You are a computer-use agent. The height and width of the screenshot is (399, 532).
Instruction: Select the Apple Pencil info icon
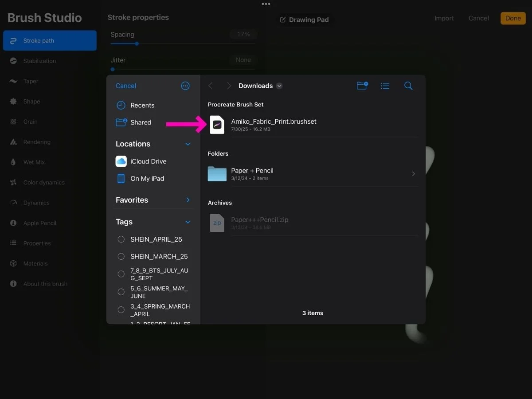(13, 223)
